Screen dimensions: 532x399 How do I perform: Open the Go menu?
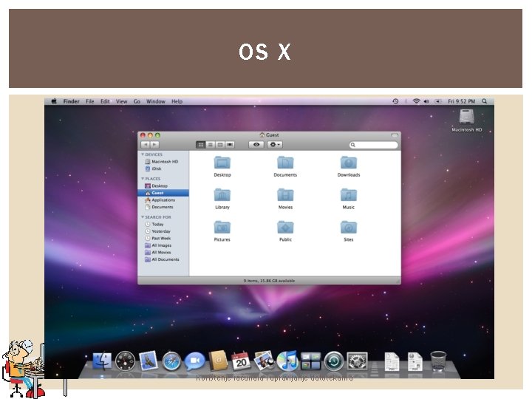click(137, 101)
